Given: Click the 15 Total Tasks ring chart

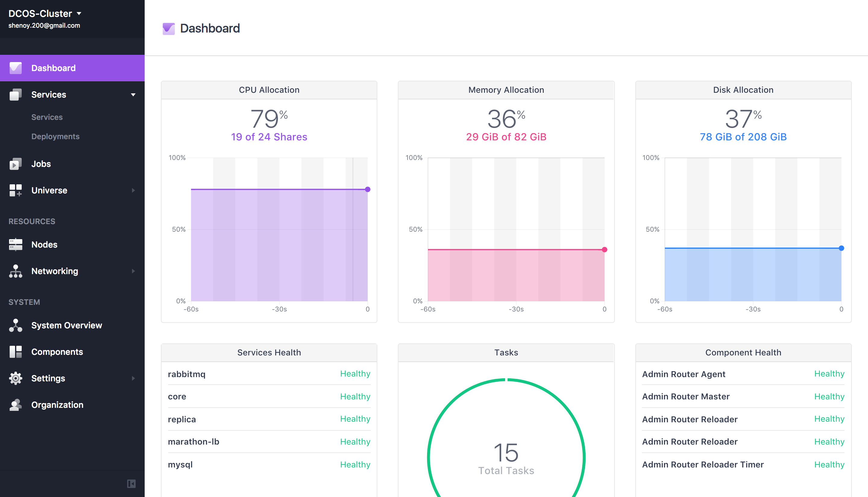Looking at the screenshot, I should pyautogui.click(x=506, y=458).
